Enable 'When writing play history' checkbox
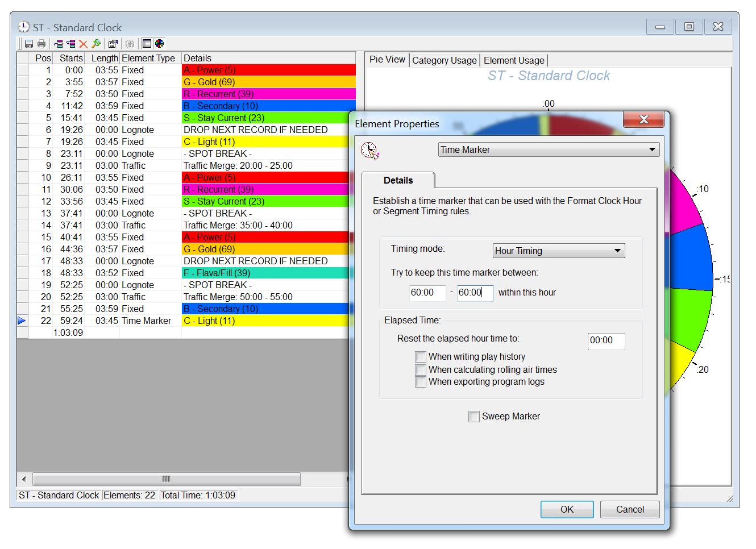This screenshot has height=549, width=756. click(x=421, y=357)
